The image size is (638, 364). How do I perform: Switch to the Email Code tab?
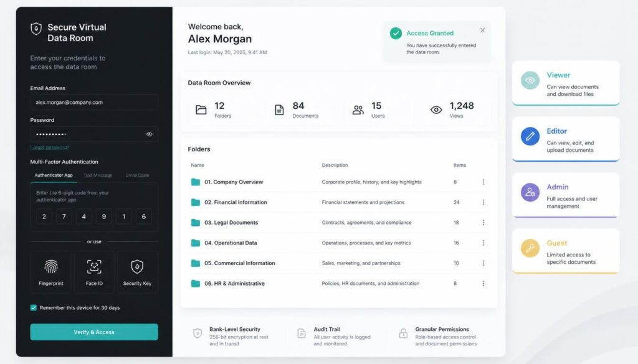(x=137, y=175)
